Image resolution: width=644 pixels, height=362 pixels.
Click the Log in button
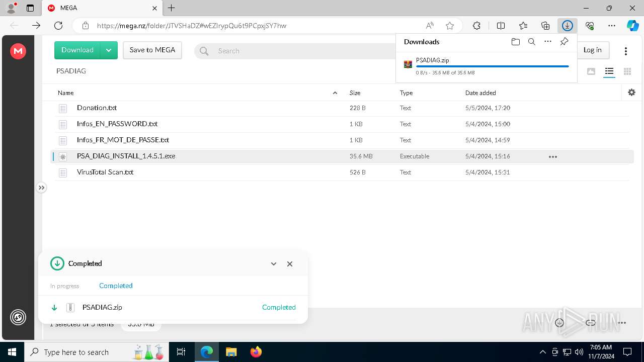pyautogui.click(x=593, y=50)
